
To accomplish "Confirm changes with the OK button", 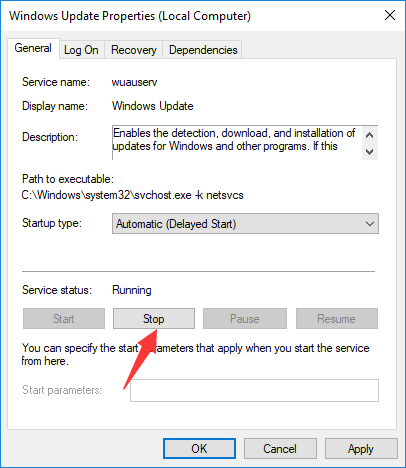I will click(x=199, y=449).
